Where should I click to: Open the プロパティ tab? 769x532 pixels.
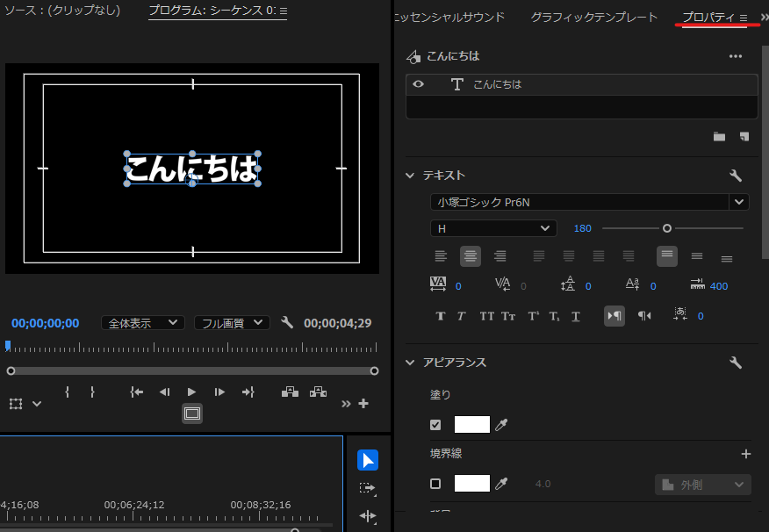(x=708, y=18)
